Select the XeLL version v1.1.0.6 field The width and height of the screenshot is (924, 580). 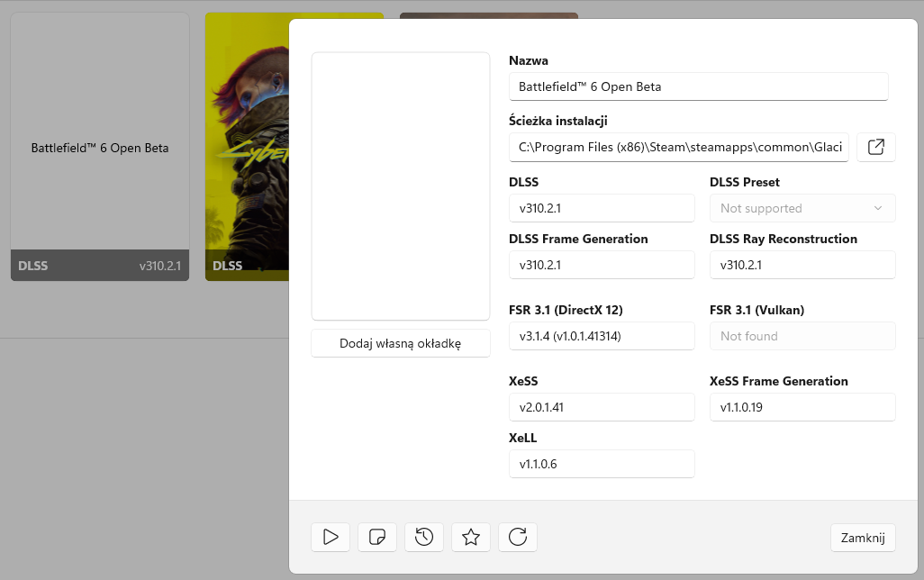point(602,464)
